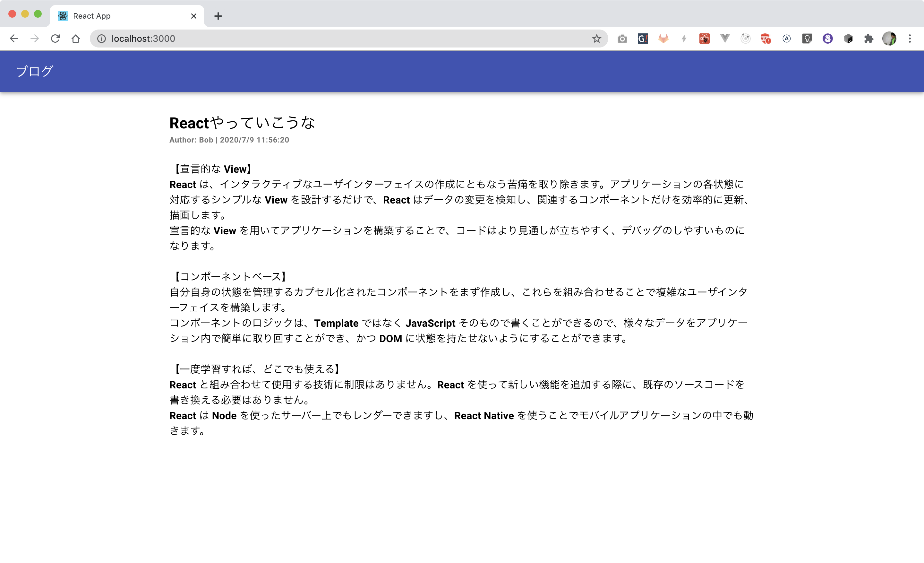Screen dimensions: 924x563
Task: Open Chrome's three-dot menu
Action: click(910, 39)
